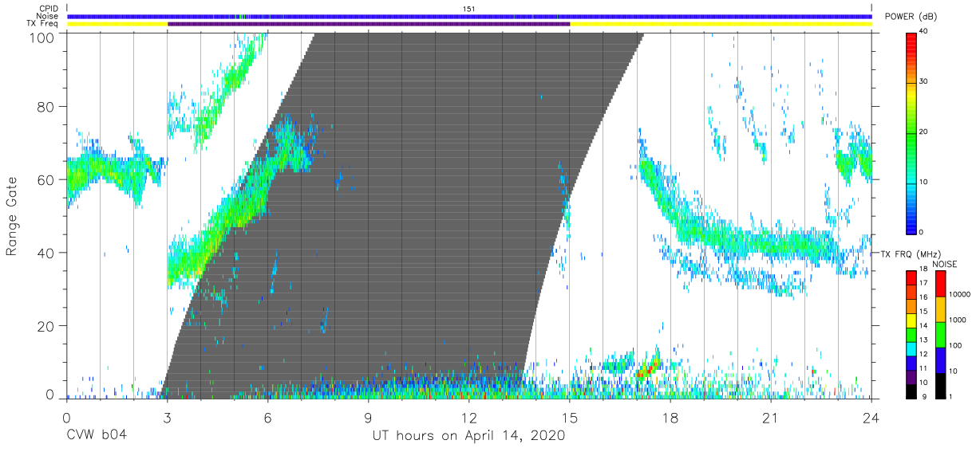The height and width of the screenshot is (452, 980).
Task: Click the y-axis tick label '100'
Action: point(43,37)
